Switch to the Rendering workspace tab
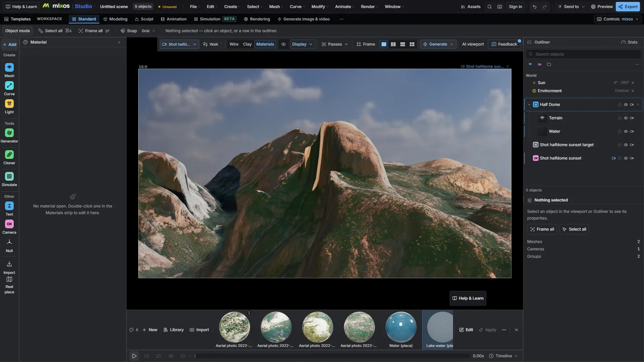The image size is (644, 362). [257, 19]
